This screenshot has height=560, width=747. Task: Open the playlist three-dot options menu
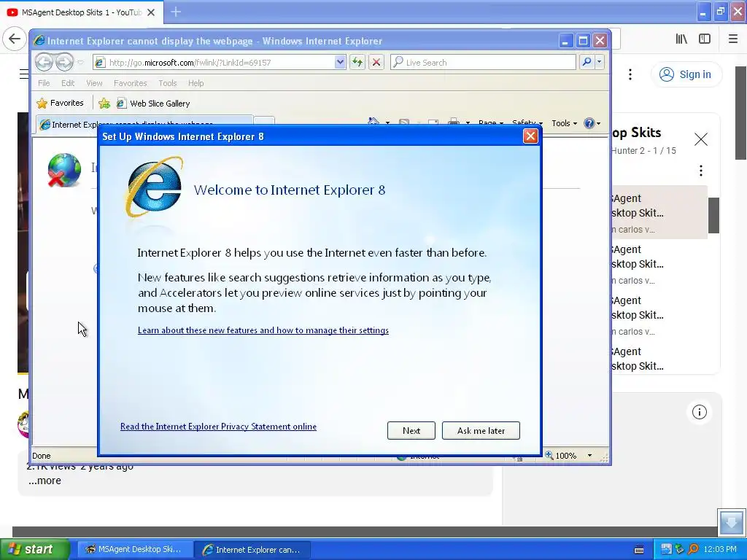point(701,171)
